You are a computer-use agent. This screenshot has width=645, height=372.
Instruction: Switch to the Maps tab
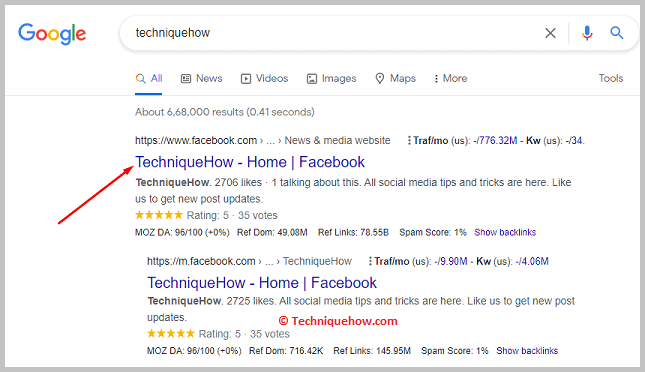point(395,78)
